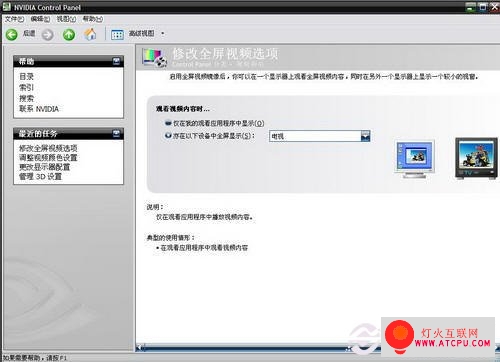Screen dimensions: 500x362
Task: Open the 文件 menu
Action: (x=14, y=19)
